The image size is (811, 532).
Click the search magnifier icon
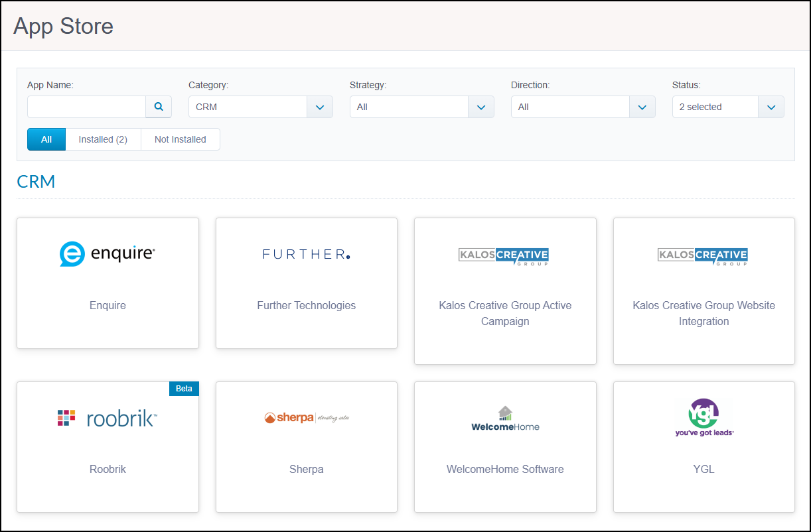(159, 106)
